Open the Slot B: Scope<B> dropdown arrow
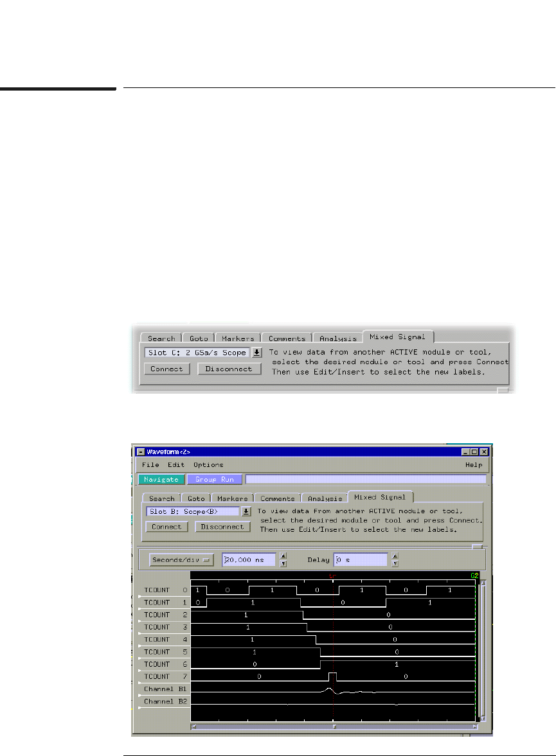The width and height of the screenshot is (556, 756). point(246,511)
